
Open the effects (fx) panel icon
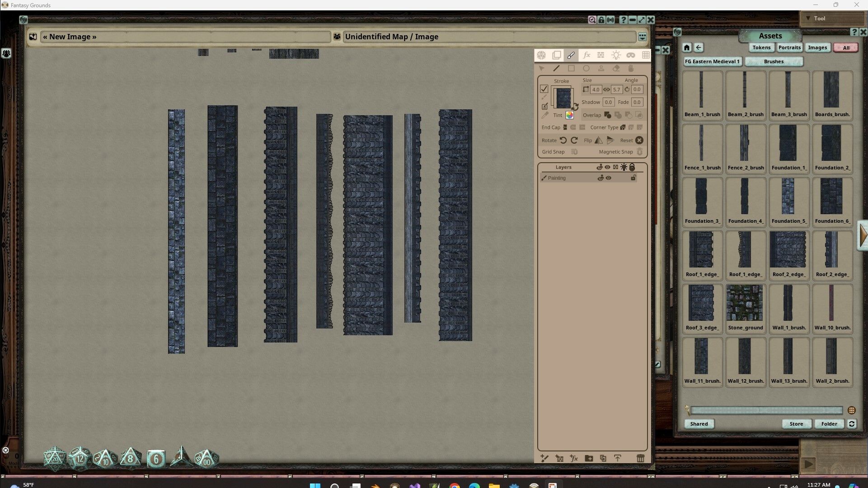(586, 55)
